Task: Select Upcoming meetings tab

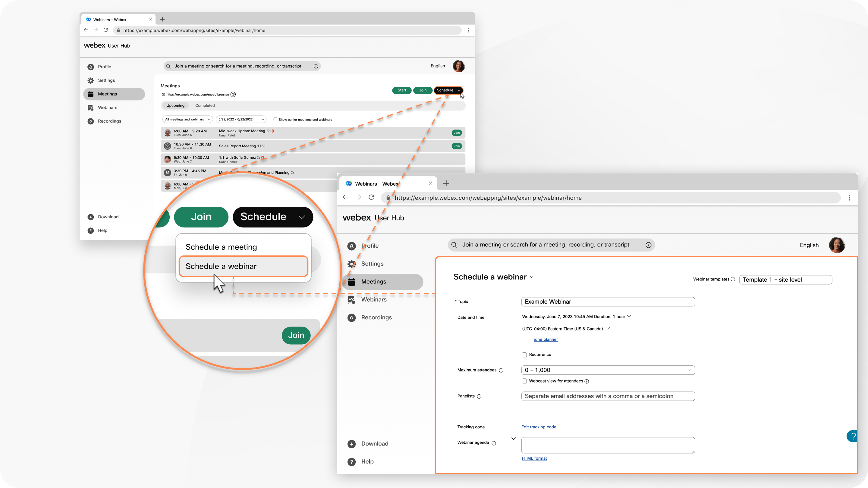Action: click(175, 105)
